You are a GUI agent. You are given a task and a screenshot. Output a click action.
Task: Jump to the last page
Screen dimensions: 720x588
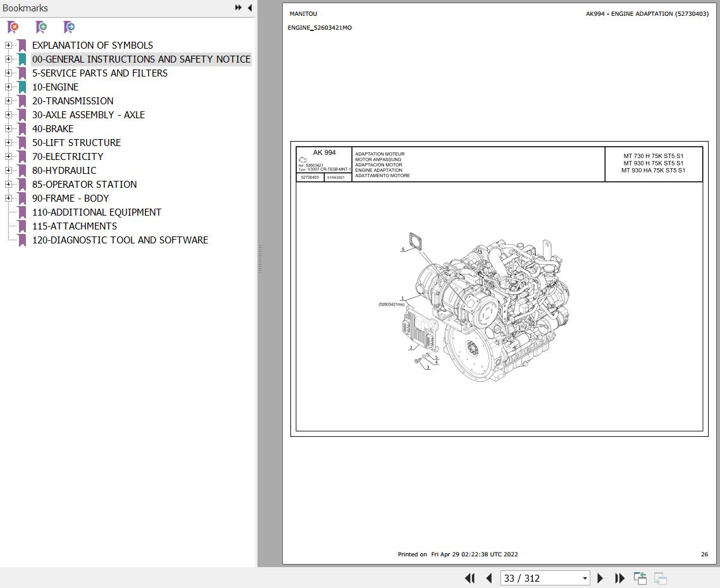pyautogui.click(x=620, y=579)
